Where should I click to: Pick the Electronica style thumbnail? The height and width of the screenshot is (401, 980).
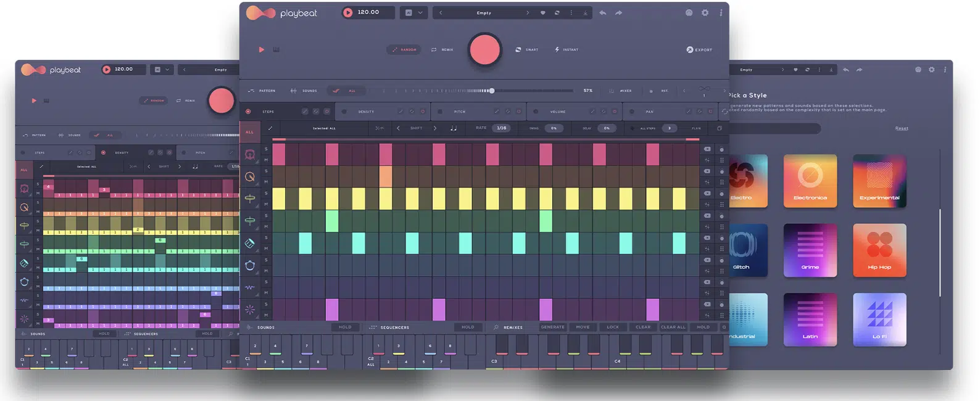(810, 181)
